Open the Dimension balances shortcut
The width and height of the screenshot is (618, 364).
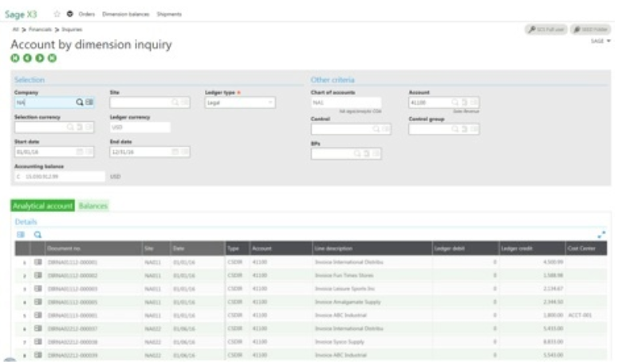tap(126, 14)
